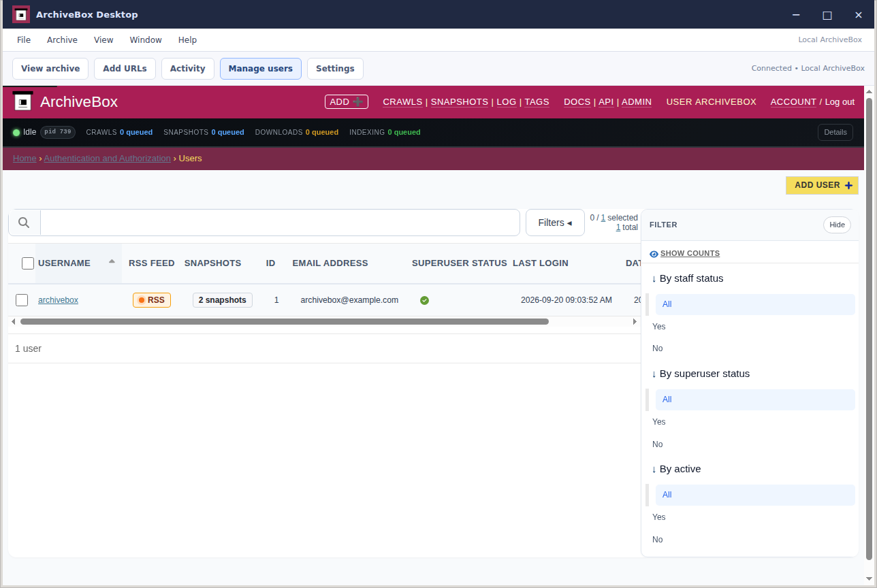Open the Window menu
This screenshot has height=588, width=877.
click(x=146, y=40)
